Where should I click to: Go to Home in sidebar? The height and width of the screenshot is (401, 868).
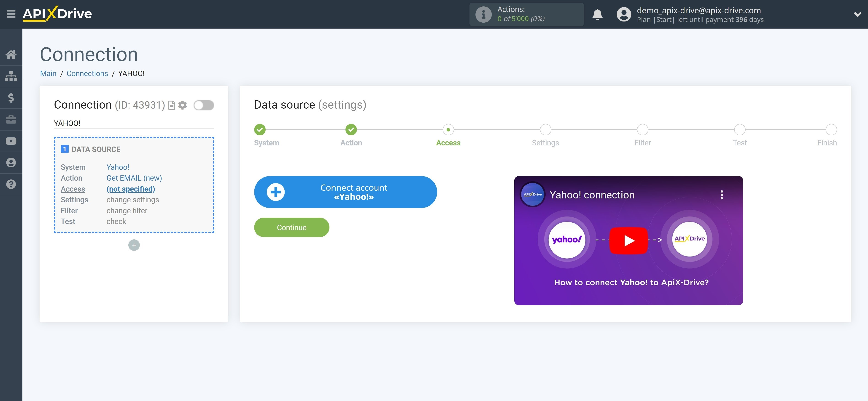click(11, 54)
